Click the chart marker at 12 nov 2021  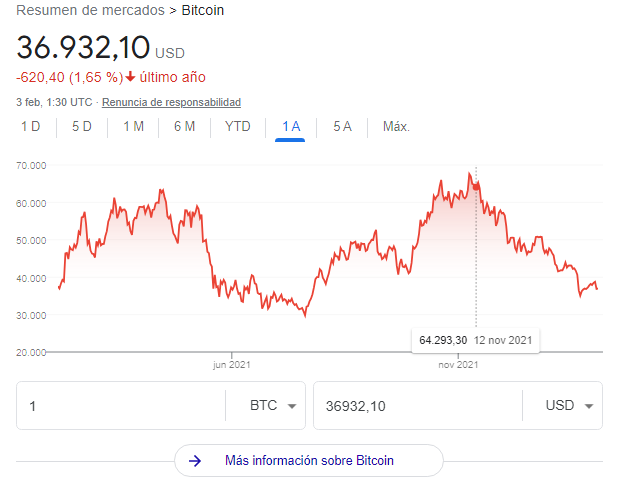[476, 186]
